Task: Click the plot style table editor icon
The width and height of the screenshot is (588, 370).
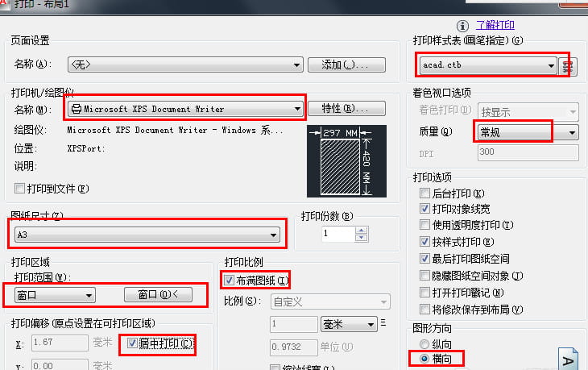Action: pyautogui.click(x=568, y=66)
